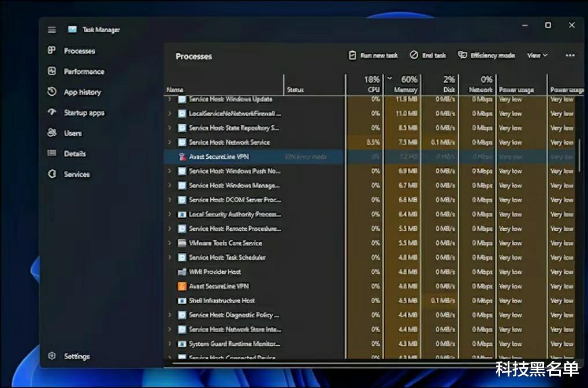The height and width of the screenshot is (388, 588).
Task: Click Service Host: Windows Update icon
Action: click(x=182, y=99)
